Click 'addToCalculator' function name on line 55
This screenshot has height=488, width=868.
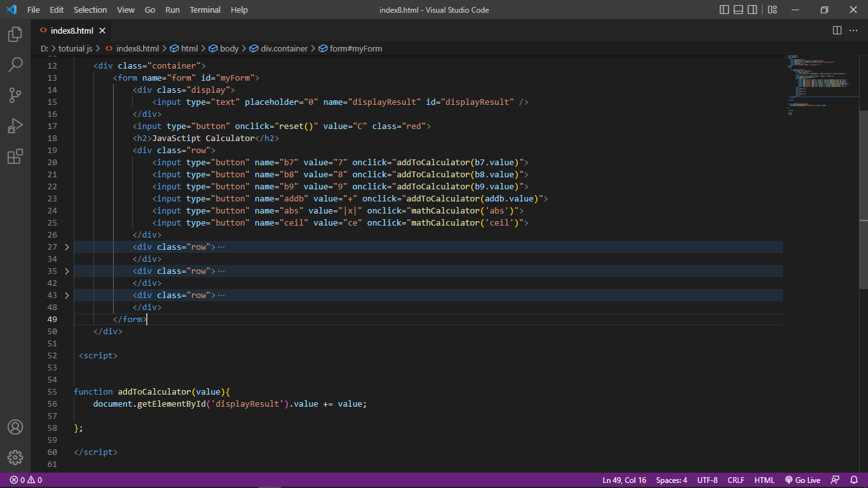pos(154,391)
